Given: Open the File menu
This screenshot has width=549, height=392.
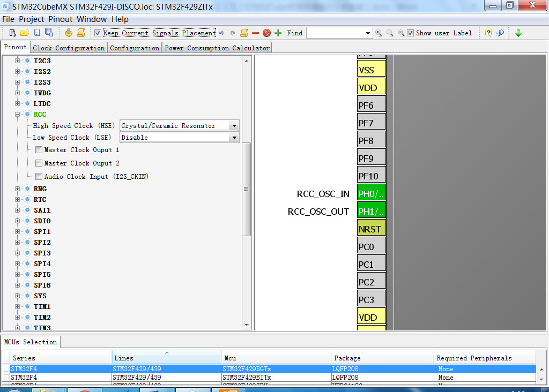Looking at the screenshot, I should [x=9, y=19].
